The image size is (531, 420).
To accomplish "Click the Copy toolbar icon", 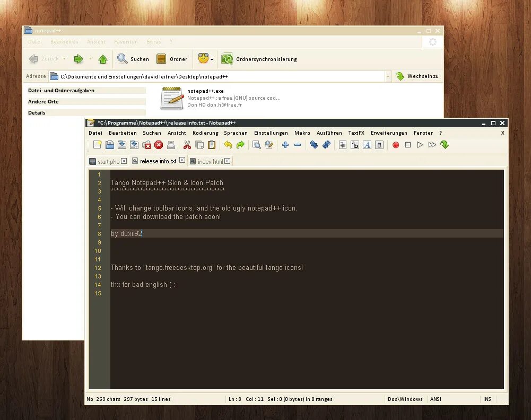I will coord(199,145).
